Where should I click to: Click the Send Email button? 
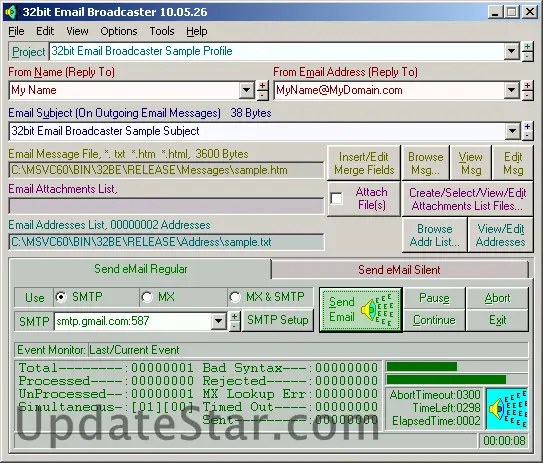(360, 310)
